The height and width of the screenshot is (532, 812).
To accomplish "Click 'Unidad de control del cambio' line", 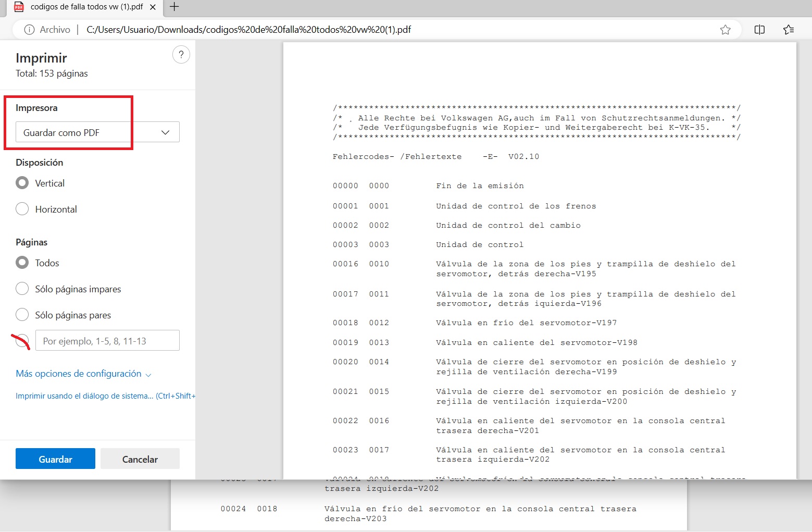I will click(x=508, y=226).
